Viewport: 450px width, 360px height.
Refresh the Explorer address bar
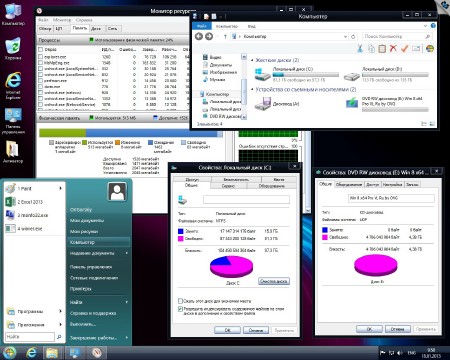353,36
